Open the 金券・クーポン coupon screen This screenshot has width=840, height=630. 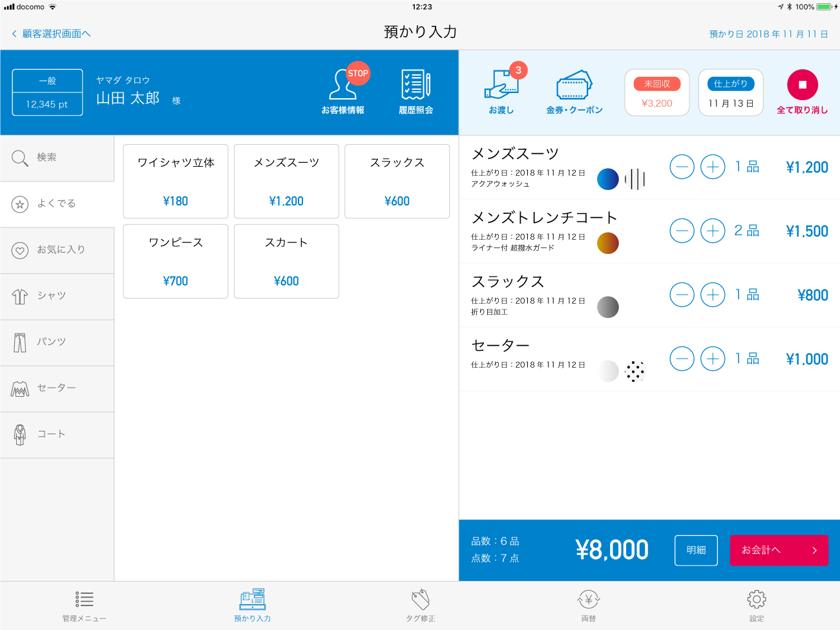pyautogui.click(x=574, y=92)
